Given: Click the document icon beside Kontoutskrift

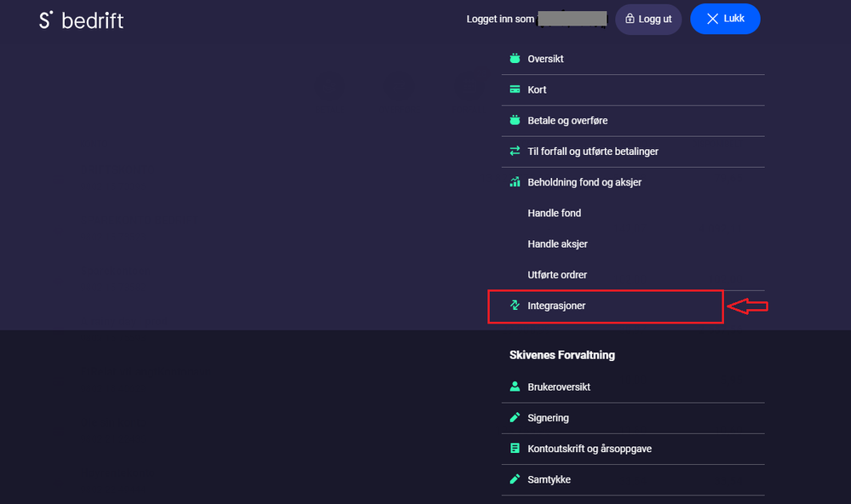Looking at the screenshot, I should (515, 449).
